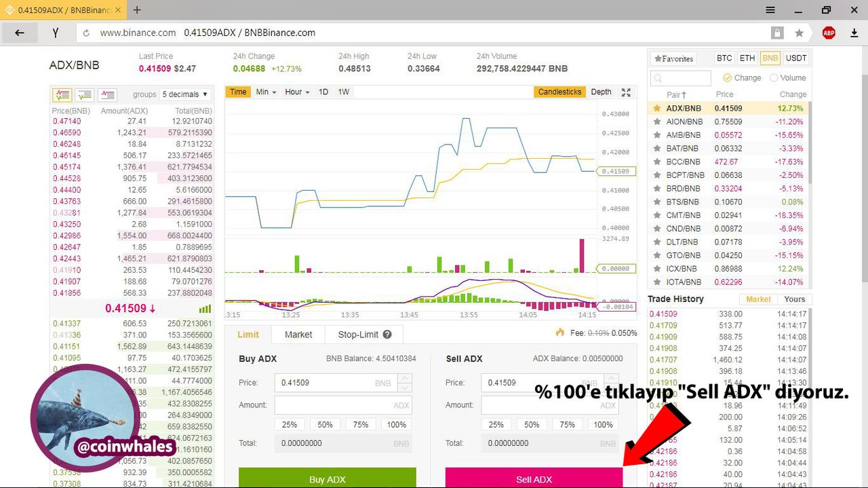The height and width of the screenshot is (488, 868).
Task: Switch to the Stop-Limit order tab
Action: (365, 335)
